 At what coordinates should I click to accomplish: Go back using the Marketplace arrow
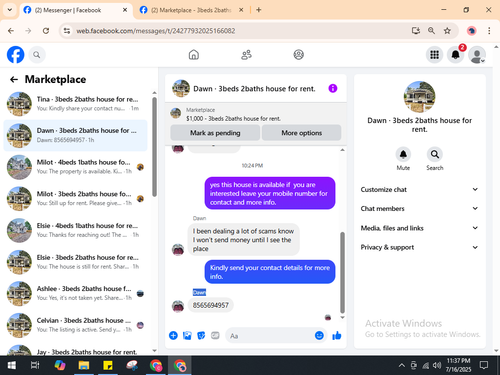14,79
